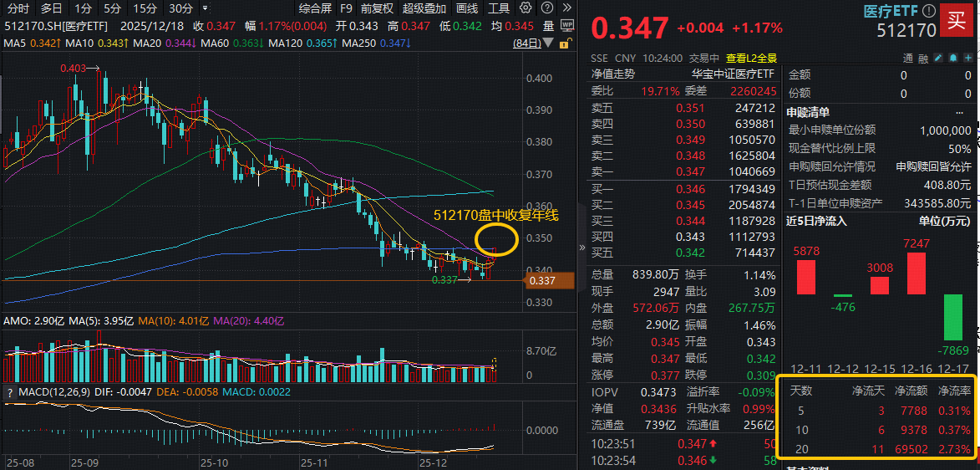Open the 查看L2全景 link
This screenshot has height=470, width=980.
[x=751, y=59]
